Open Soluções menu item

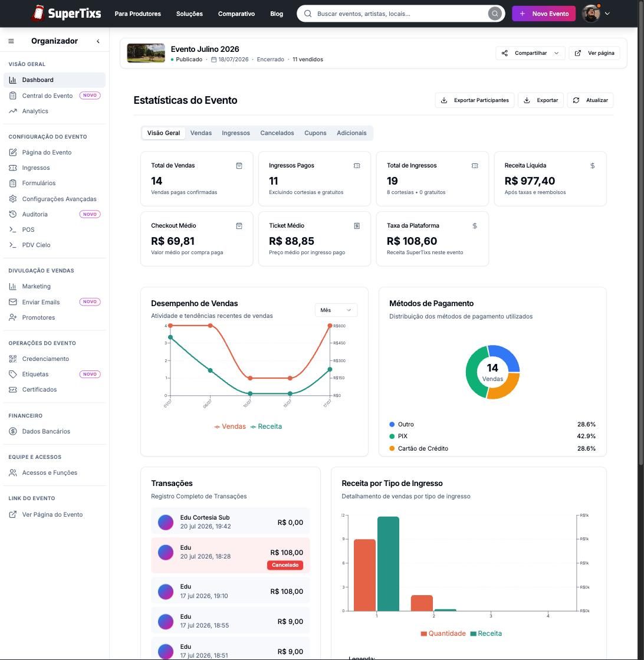coord(189,14)
